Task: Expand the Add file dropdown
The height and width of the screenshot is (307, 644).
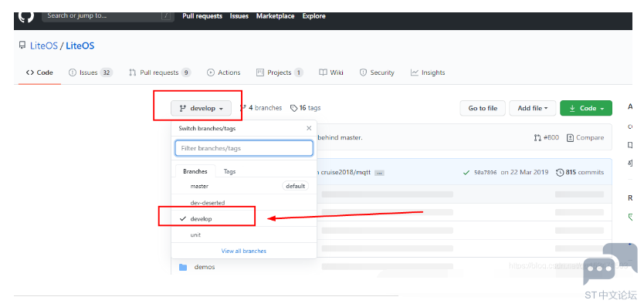Action: [x=533, y=108]
